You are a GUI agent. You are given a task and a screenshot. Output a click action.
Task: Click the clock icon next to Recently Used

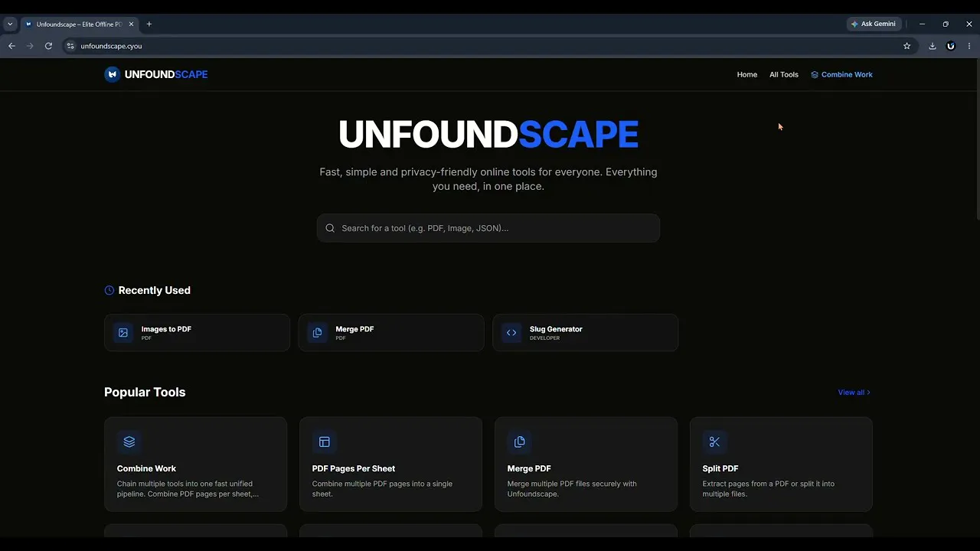point(109,290)
